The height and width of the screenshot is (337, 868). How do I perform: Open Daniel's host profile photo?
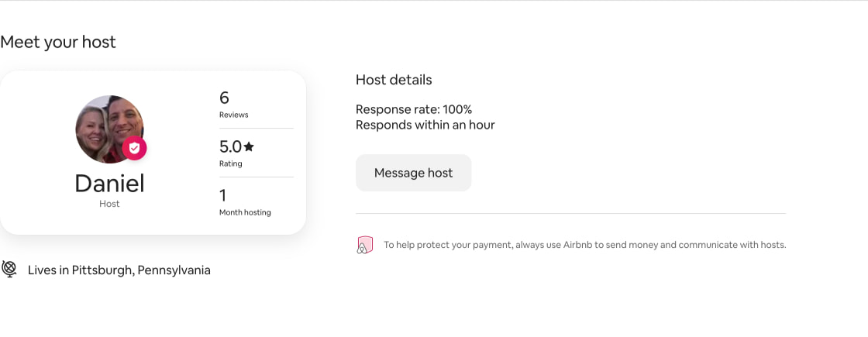click(x=109, y=129)
